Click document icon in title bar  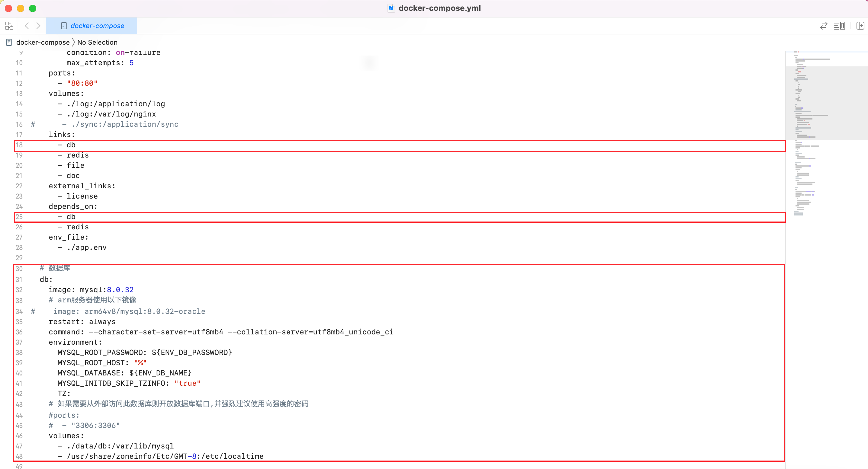click(391, 8)
